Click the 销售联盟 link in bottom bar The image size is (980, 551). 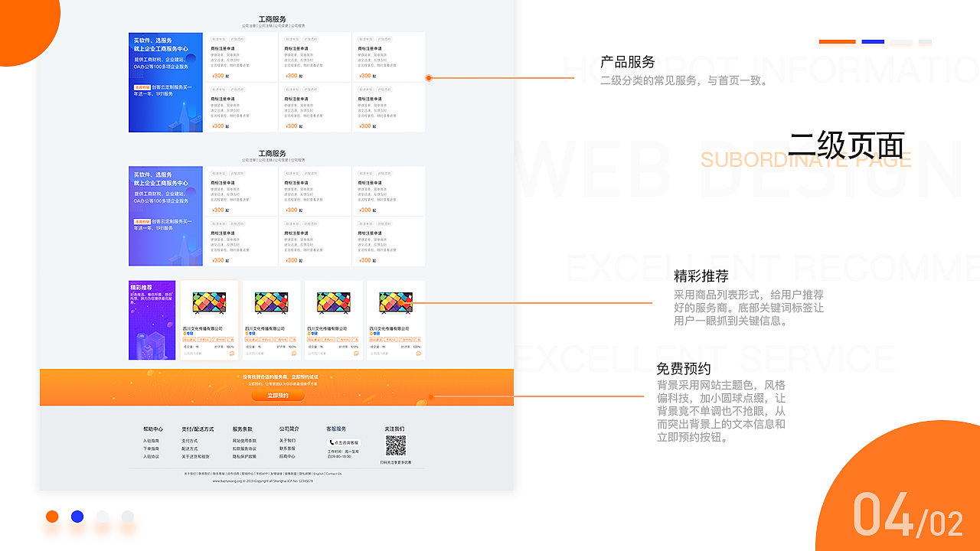point(291,474)
